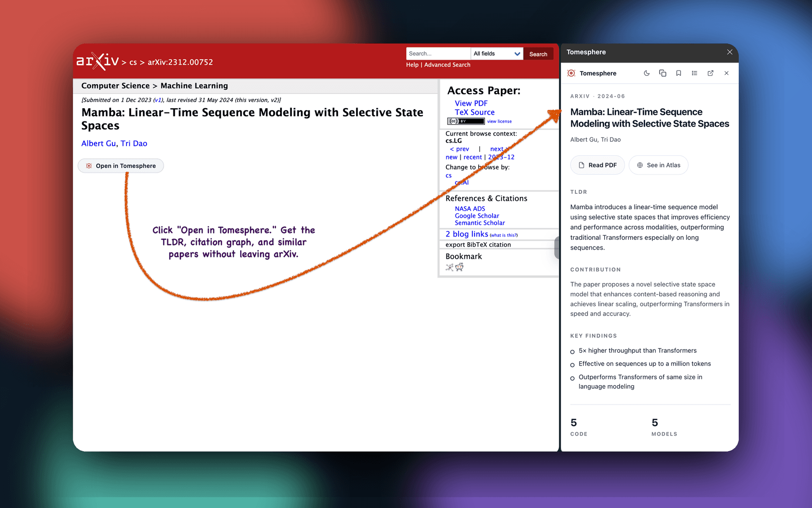Click the 'Effective on sequences up to a million tokens' finding

[x=645, y=364]
